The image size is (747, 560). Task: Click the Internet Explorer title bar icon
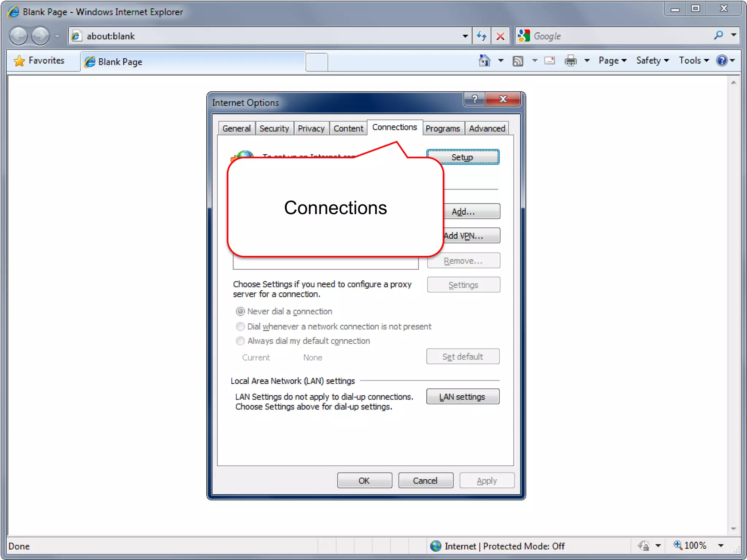(x=14, y=12)
